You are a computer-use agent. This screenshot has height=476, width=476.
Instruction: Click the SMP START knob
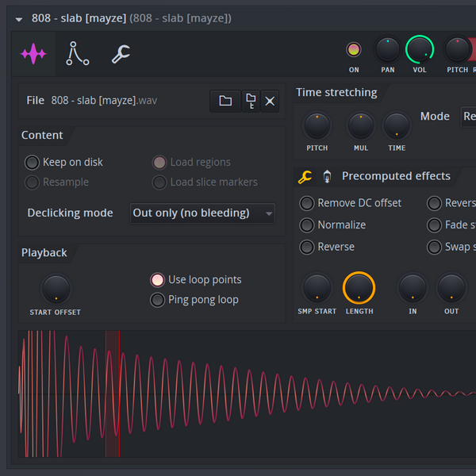pos(317,288)
